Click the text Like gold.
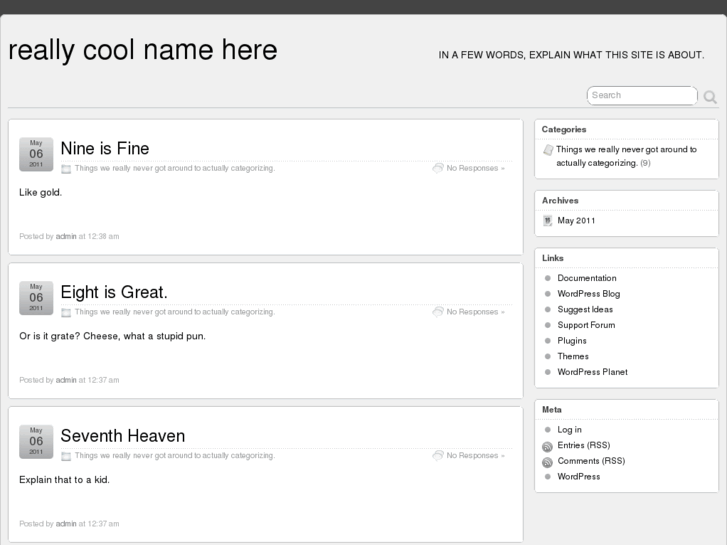The image size is (727, 545). click(x=40, y=192)
